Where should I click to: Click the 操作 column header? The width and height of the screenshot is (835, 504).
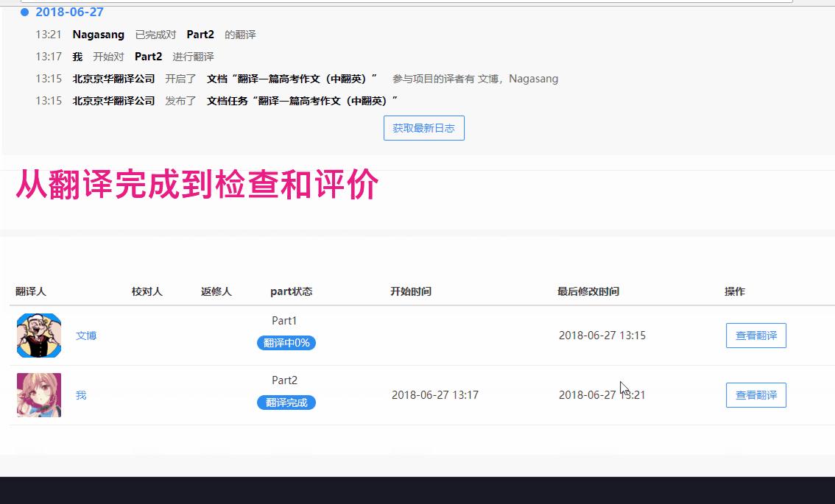(x=734, y=291)
